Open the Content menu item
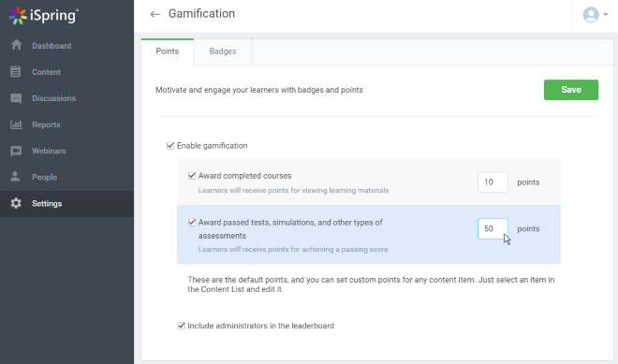 coord(67,72)
